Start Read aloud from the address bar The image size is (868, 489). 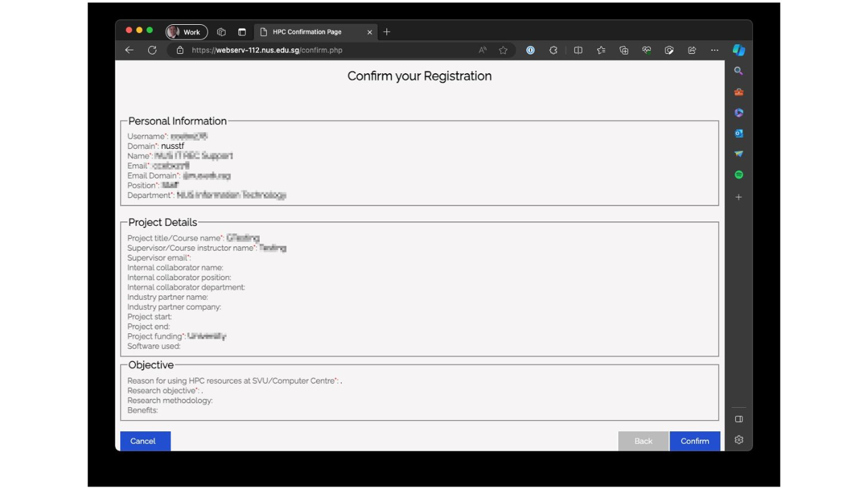click(x=482, y=50)
